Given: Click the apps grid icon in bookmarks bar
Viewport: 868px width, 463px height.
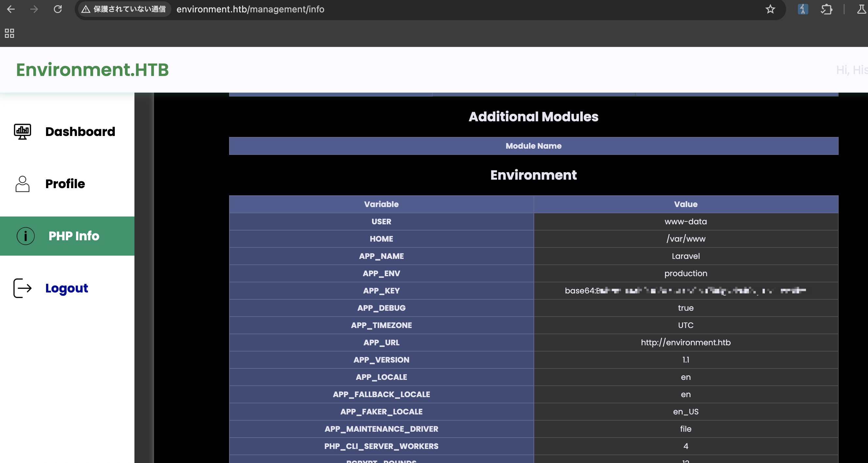Looking at the screenshot, I should (x=9, y=33).
